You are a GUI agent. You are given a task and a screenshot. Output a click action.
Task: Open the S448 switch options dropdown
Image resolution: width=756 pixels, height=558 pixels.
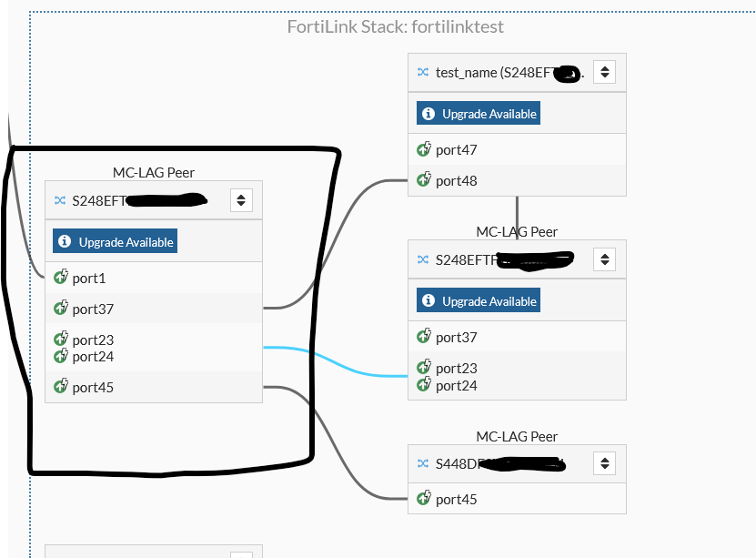pos(605,464)
